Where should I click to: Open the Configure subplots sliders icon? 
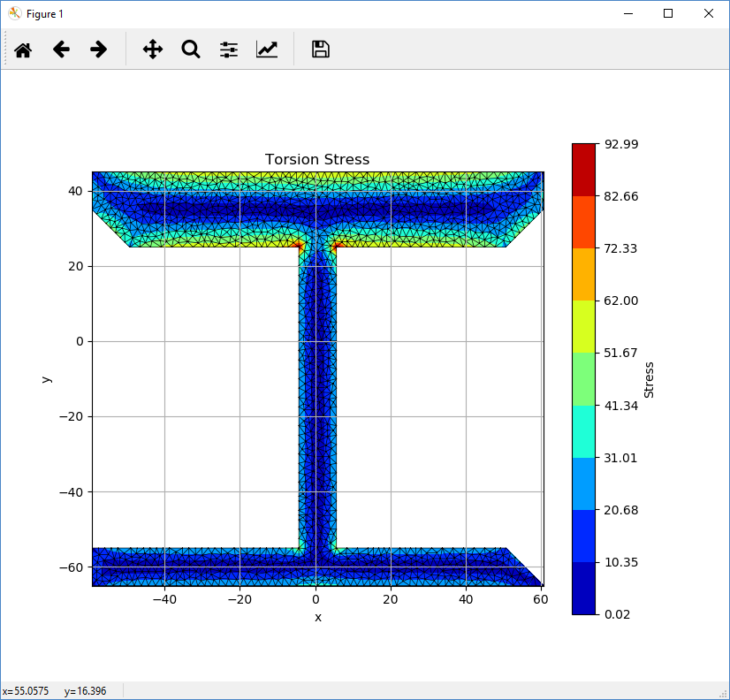[229, 49]
